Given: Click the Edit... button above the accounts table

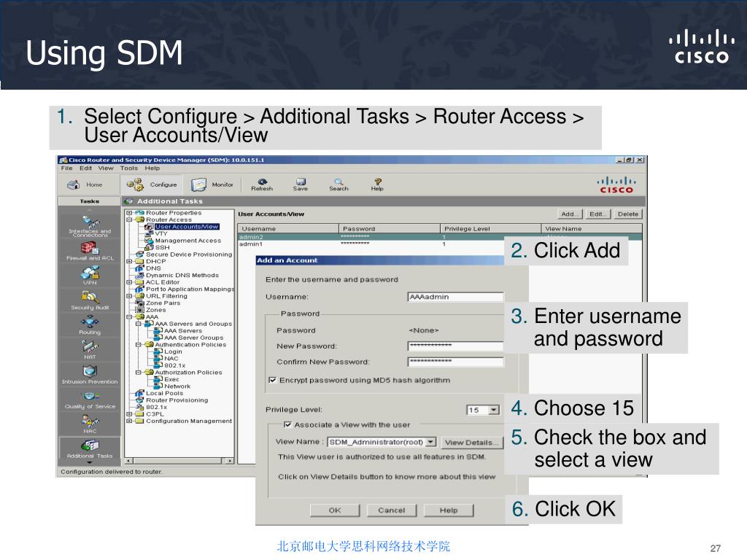Looking at the screenshot, I should 598,214.
